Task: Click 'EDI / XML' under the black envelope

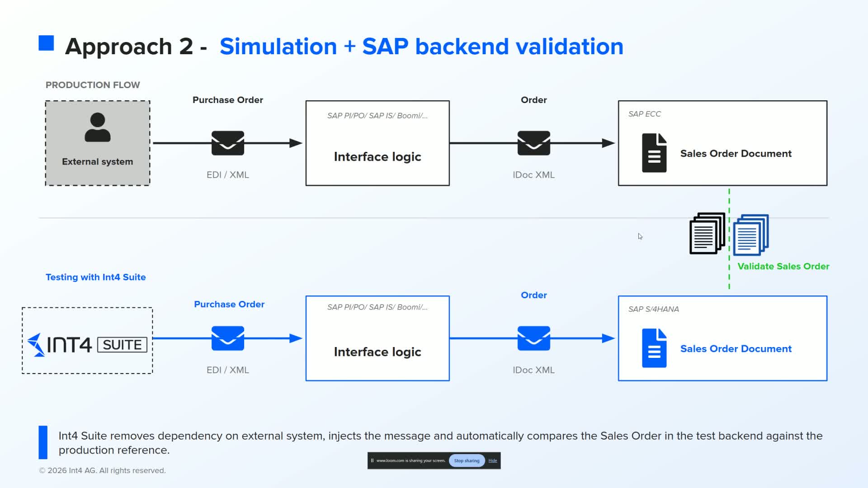Action: click(228, 175)
